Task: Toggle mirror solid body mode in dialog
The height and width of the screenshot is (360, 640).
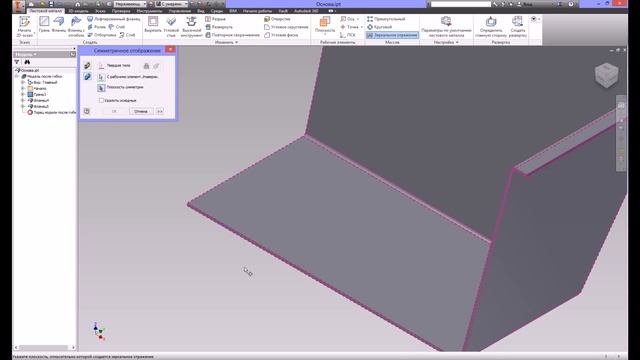Action: point(87,76)
